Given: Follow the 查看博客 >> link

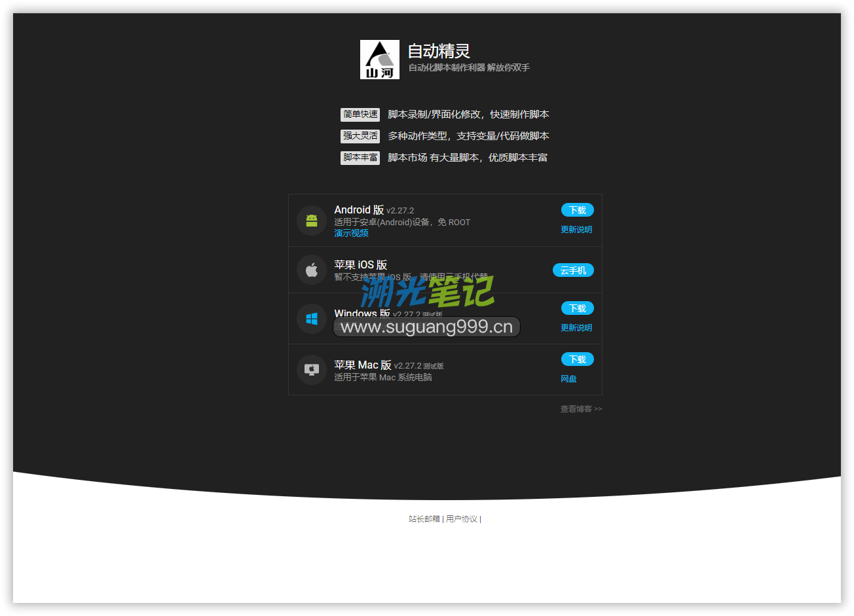Looking at the screenshot, I should [580, 409].
